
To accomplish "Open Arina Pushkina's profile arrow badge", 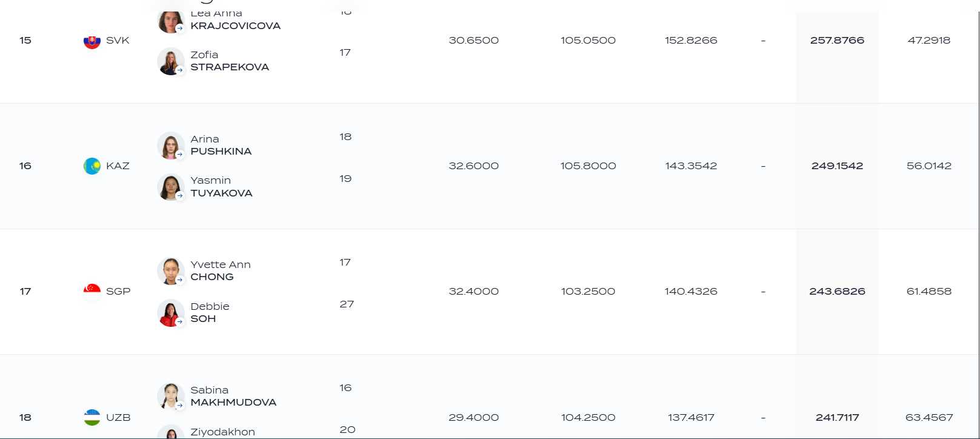I will pos(180,154).
